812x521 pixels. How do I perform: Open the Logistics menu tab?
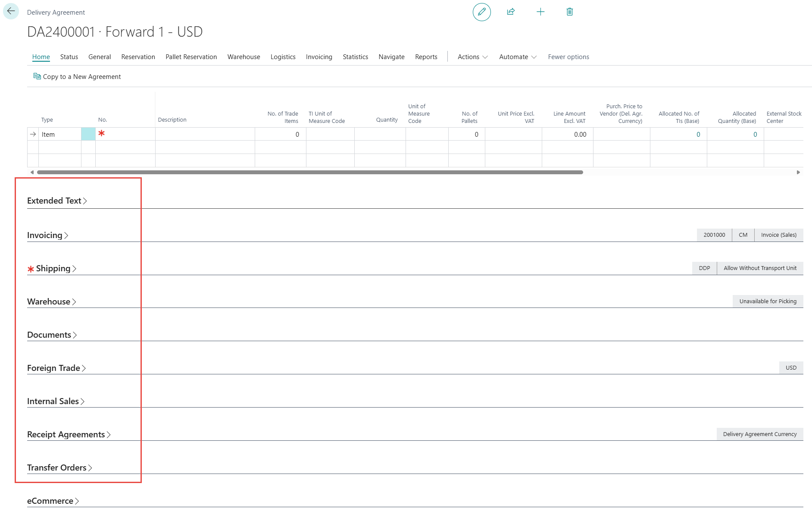283,57
